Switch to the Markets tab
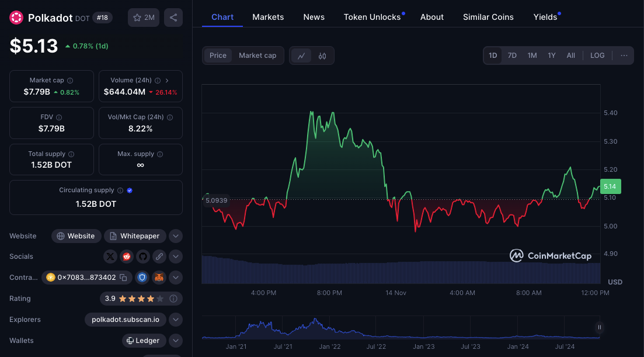 268,17
